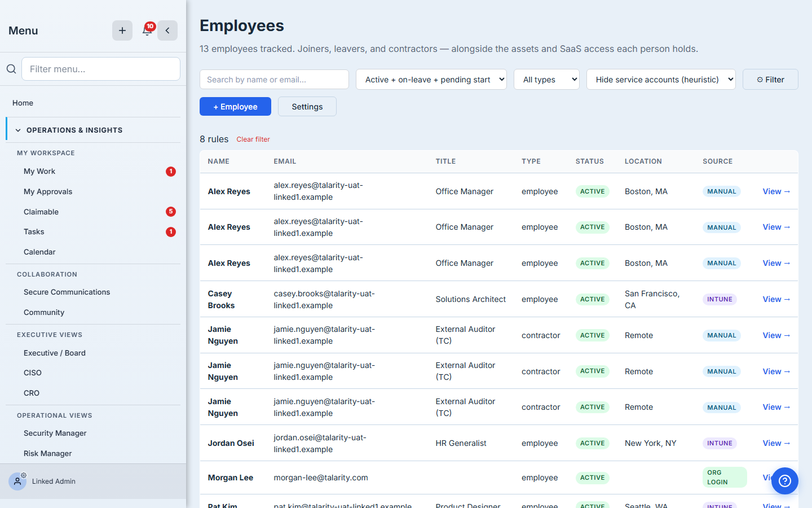Click the INTUNE badge in Casey Brooks' row
The width and height of the screenshot is (812, 508).
click(720, 299)
